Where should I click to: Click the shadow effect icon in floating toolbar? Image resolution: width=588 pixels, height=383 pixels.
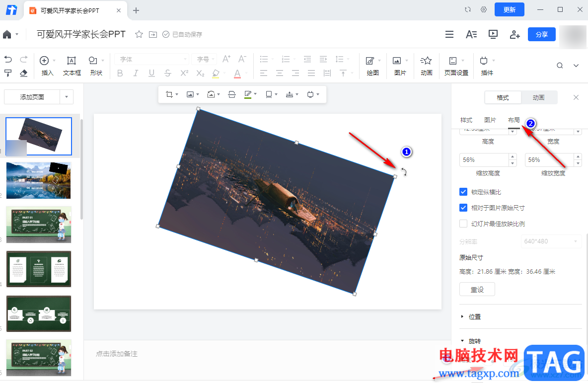pos(269,94)
